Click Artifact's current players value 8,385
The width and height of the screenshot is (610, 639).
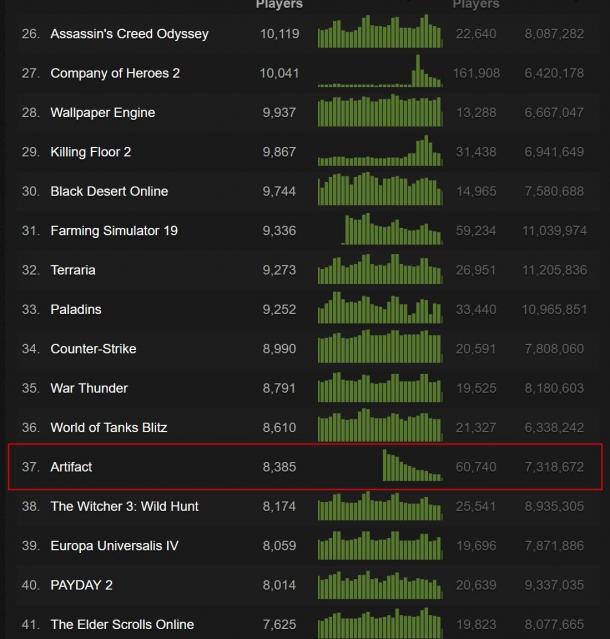(280, 467)
